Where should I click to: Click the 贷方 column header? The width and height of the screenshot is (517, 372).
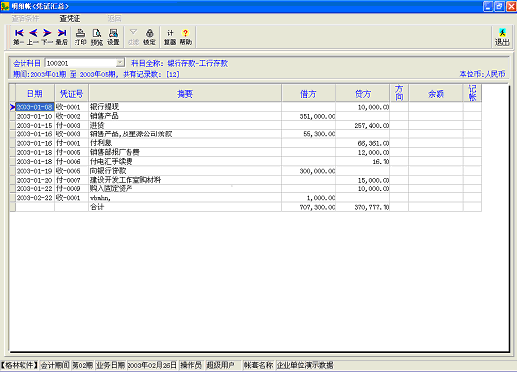coord(363,94)
